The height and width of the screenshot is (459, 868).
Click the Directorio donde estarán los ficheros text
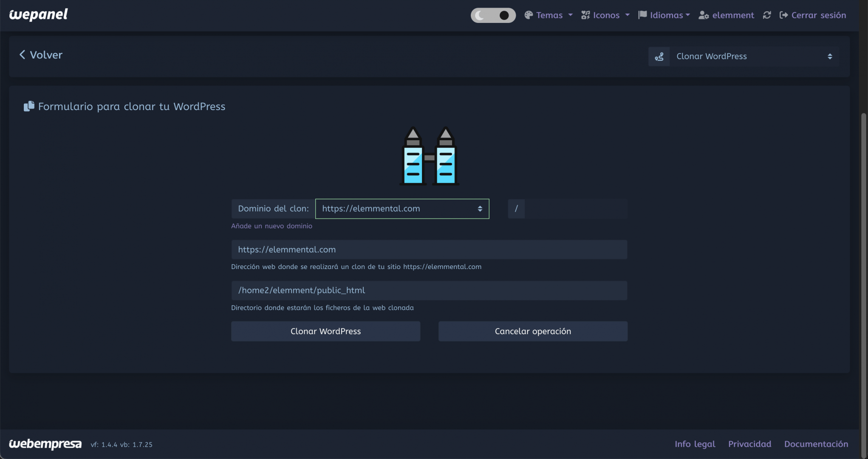[322, 308]
